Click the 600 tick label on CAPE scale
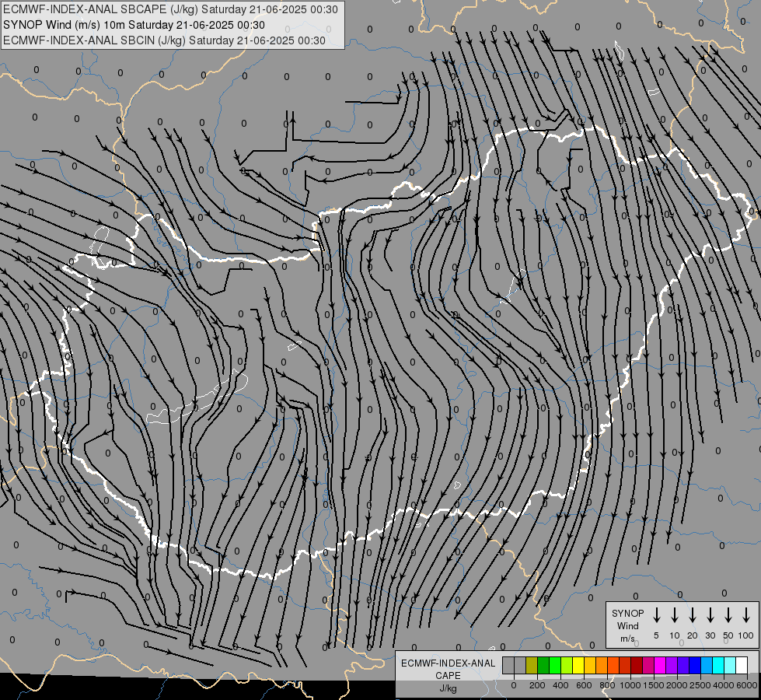Viewport: 761px width, 700px height. pyautogui.click(x=584, y=685)
